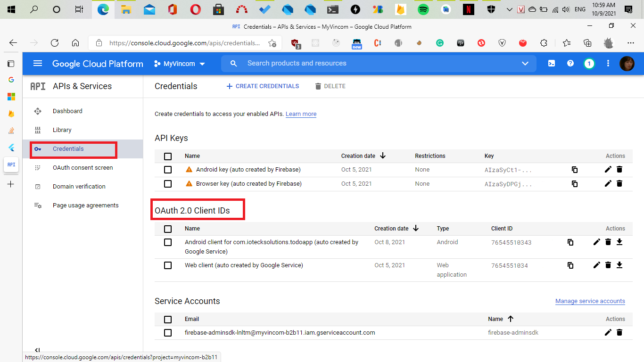The height and width of the screenshot is (362, 644).
Task: Click the browser address bar URL
Action: point(184,43)
